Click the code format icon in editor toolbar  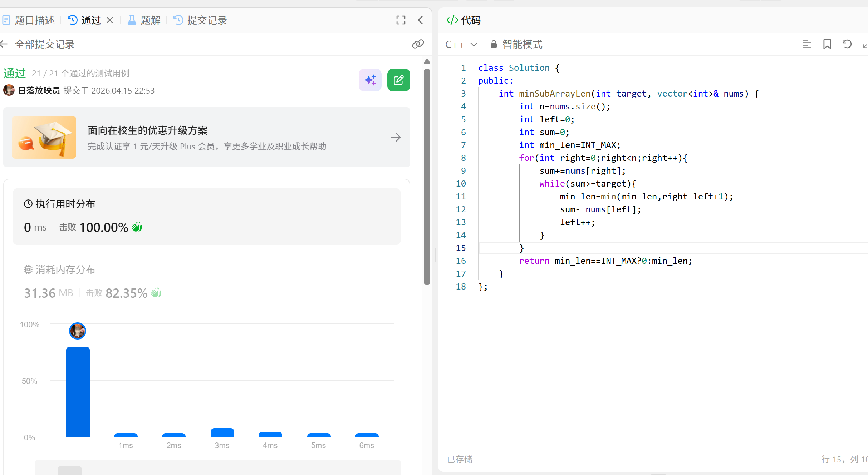(x=807, y=44)
